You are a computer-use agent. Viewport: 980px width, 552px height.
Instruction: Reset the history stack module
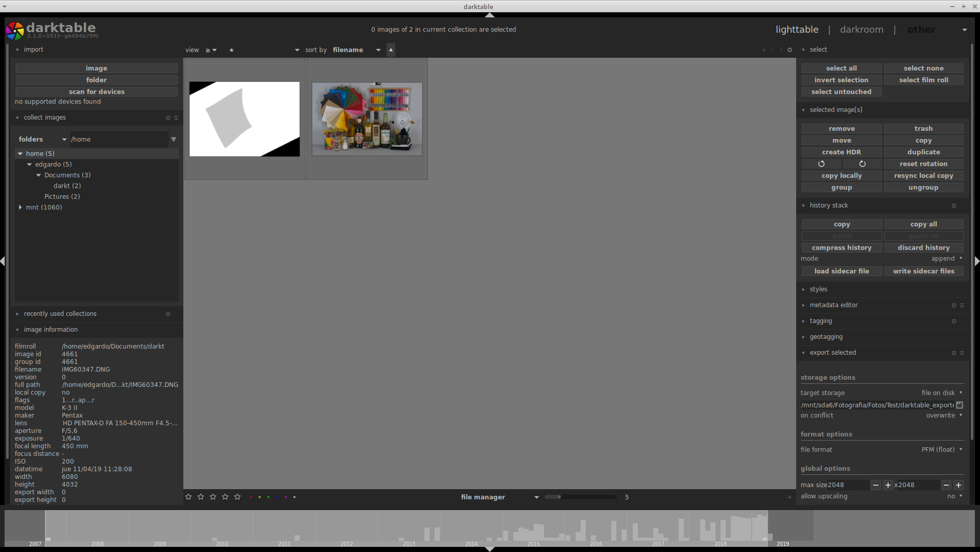point(953,205)
